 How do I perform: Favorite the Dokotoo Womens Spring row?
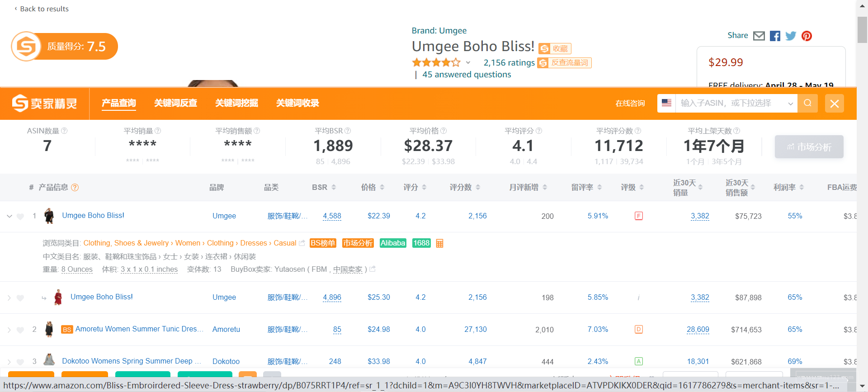click(20, 362)
